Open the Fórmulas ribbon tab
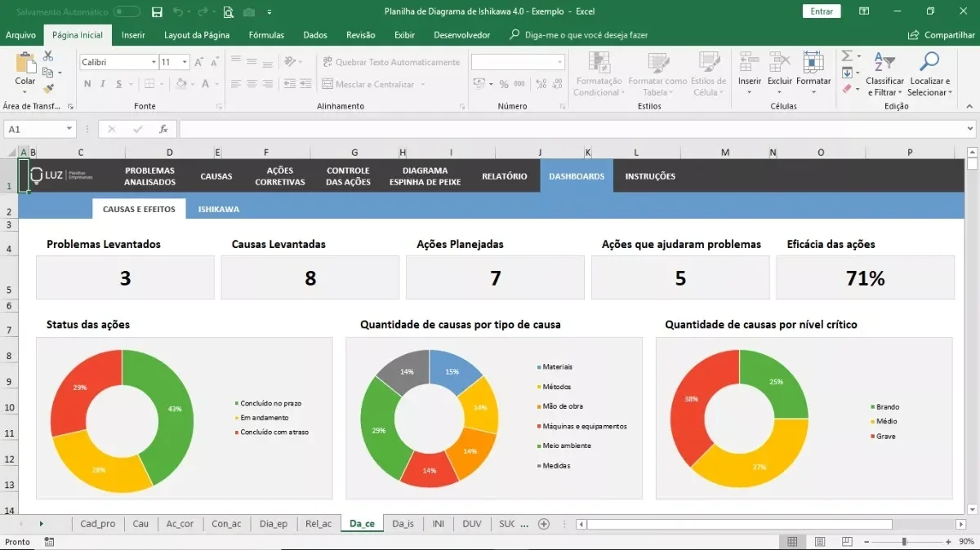Image resolution: width=980 pixels, height=550 pixels. coord(266,35)
